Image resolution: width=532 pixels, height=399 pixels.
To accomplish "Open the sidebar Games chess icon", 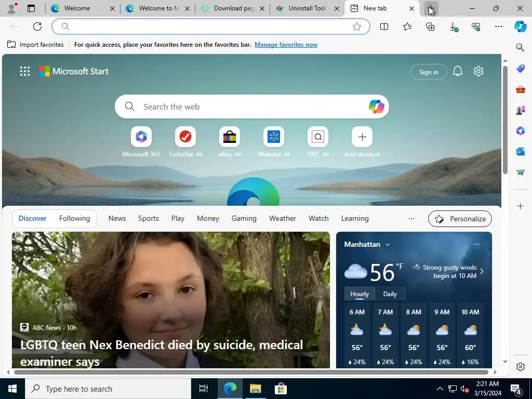I will (x=521, y=110).
